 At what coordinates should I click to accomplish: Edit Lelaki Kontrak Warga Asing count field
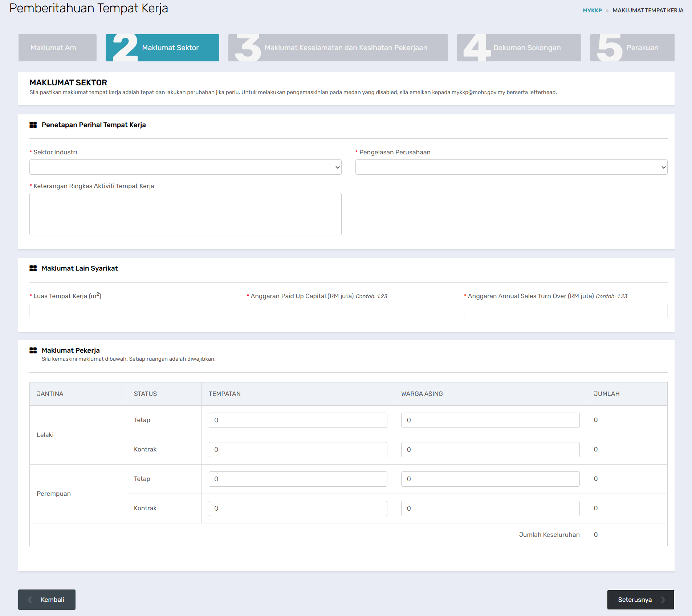tap(490, 450)
